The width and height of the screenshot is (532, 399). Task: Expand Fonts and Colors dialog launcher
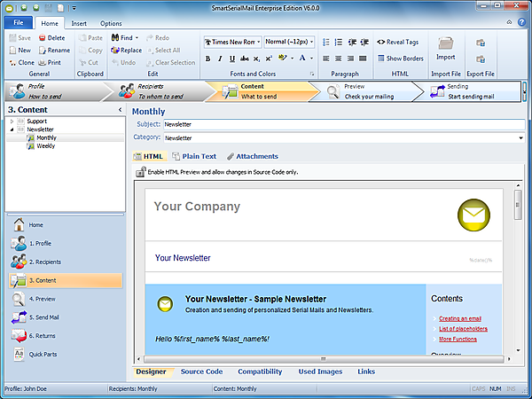click(312, 74)
